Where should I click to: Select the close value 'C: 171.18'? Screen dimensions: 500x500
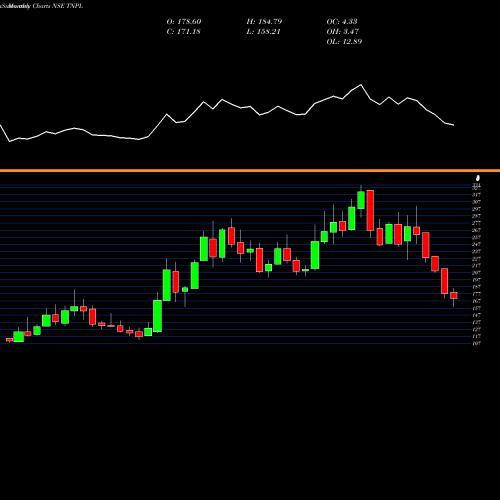(183, 32)
